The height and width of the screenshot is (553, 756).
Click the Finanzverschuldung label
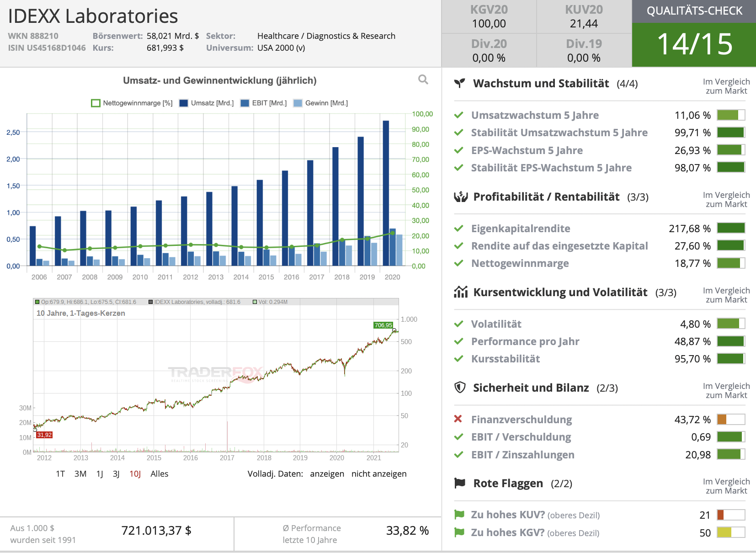[522, 420]
